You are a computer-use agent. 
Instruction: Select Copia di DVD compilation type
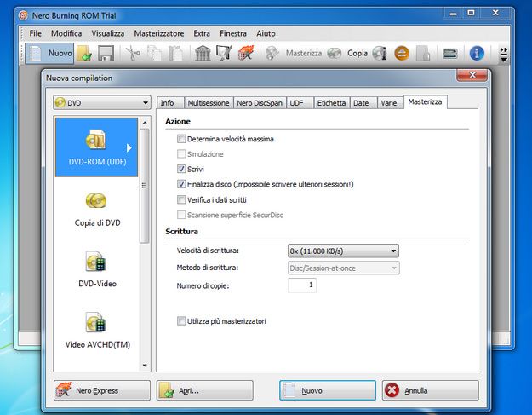click(97, 209)
